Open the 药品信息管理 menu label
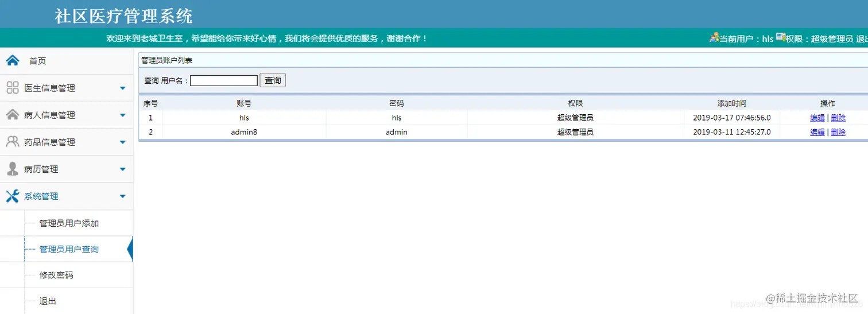868x314 pixels. pos(50,142)
